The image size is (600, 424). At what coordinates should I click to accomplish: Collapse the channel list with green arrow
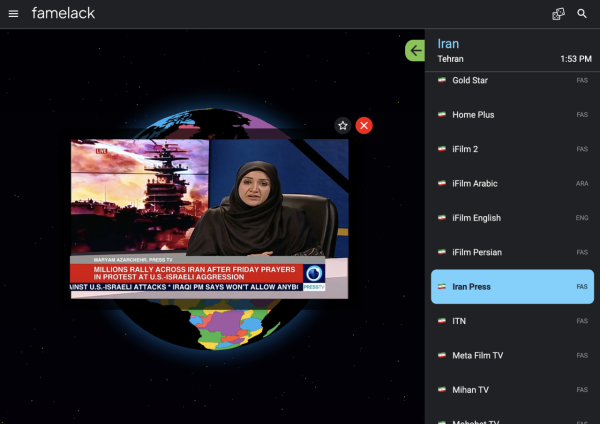415,50
